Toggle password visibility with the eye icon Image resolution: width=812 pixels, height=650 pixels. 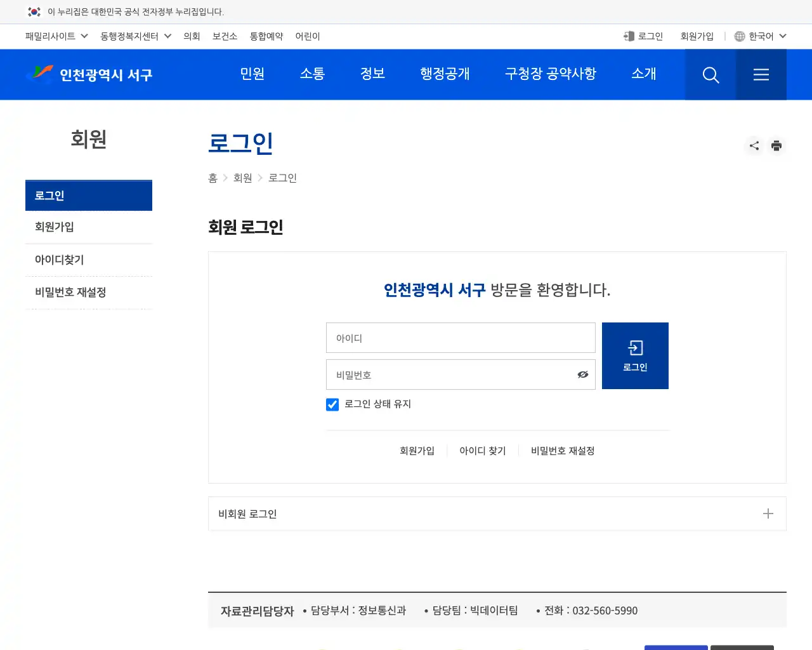582,375
